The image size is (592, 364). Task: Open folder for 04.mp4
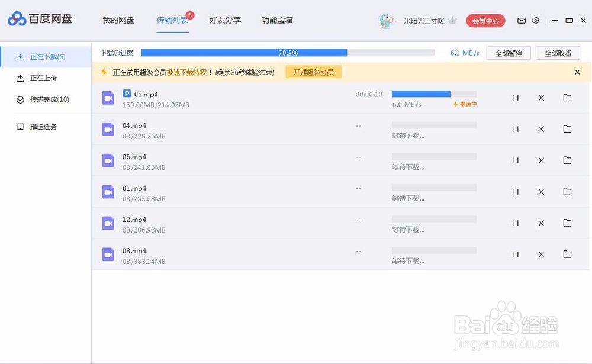click(x=567, y=129)
